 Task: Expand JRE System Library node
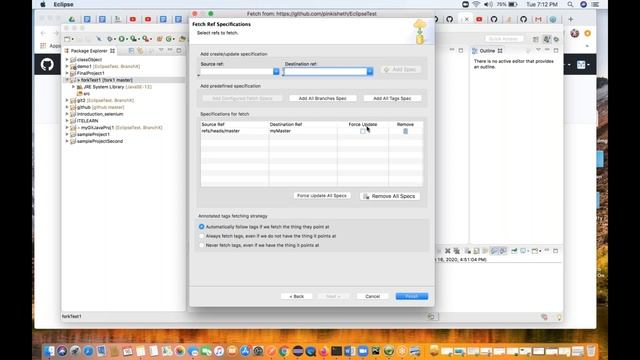[73, 87]
